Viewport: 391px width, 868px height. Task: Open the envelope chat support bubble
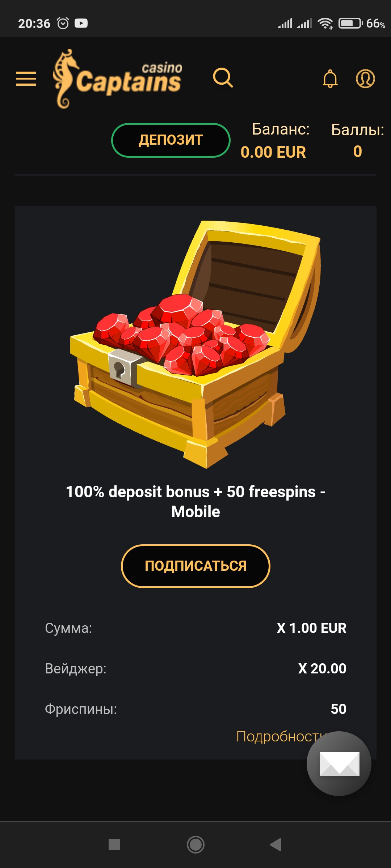[x=339, y=763]
